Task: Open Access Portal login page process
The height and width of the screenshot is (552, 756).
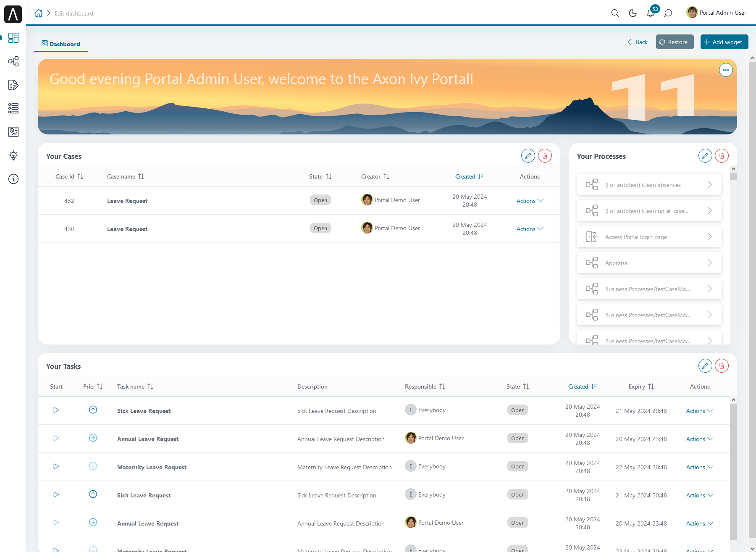Action: (x=649, y=237)
